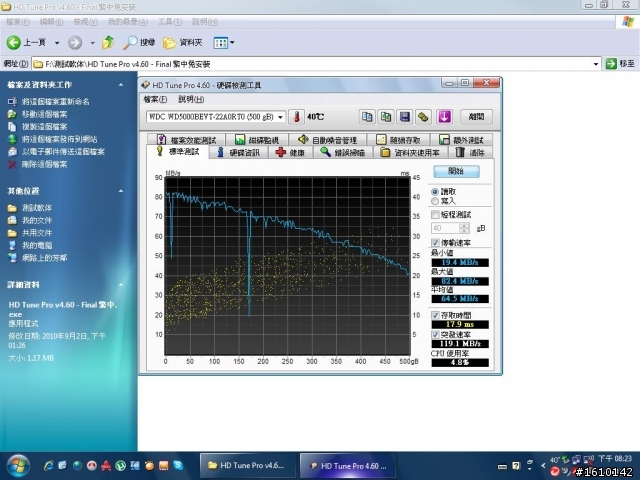Launch Skype from quick launch
The width and height of the screenshot is (640, 480).
(178, 465)
